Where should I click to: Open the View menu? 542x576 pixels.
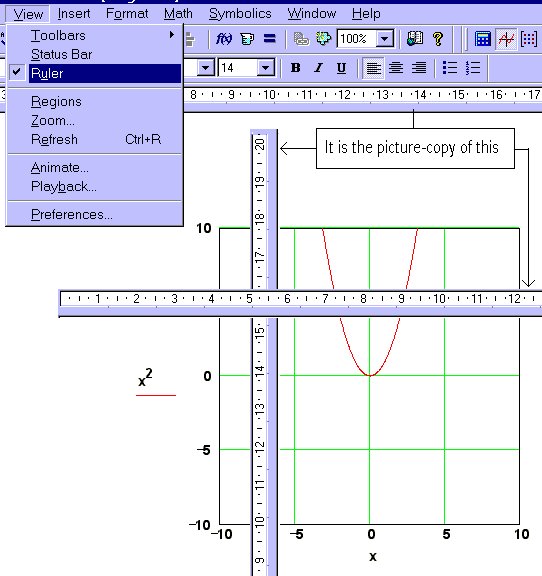(28, 14)
